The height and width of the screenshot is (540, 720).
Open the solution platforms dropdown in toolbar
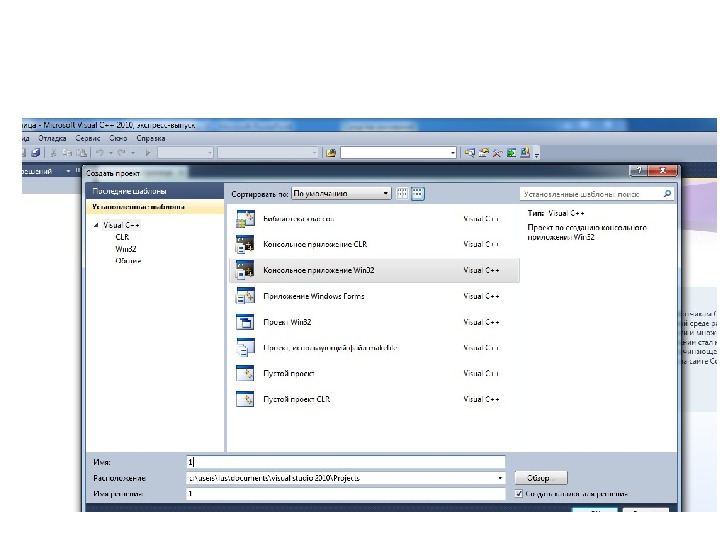[x=315, y=153]
